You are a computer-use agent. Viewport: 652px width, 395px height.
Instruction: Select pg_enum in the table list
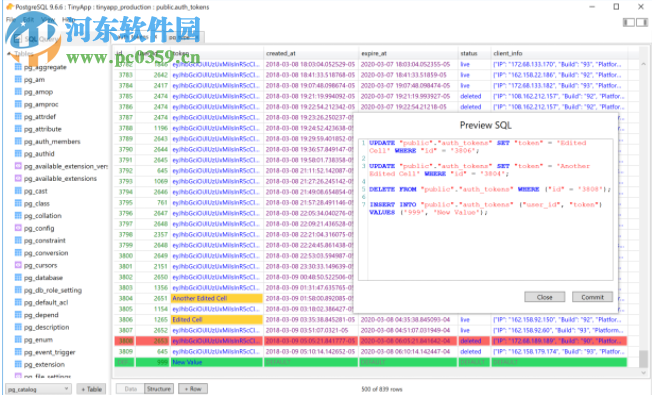[x=38, y=340]
